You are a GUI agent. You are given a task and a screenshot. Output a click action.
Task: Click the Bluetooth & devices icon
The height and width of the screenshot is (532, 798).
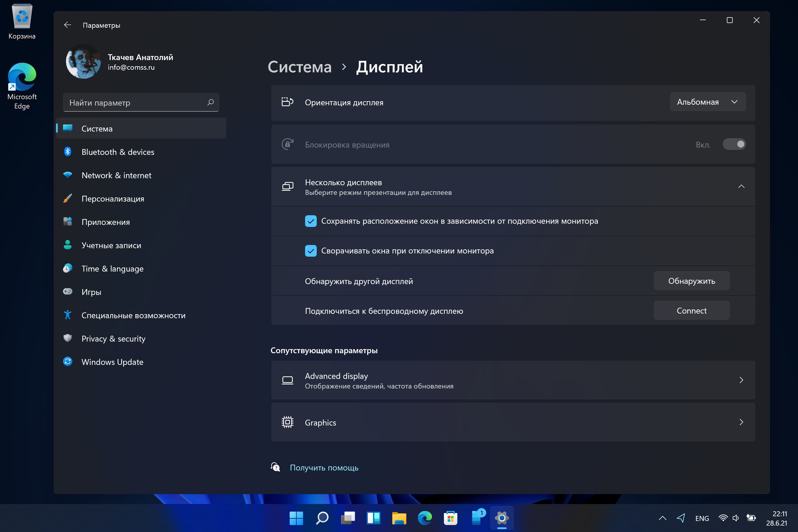[67, 151]
